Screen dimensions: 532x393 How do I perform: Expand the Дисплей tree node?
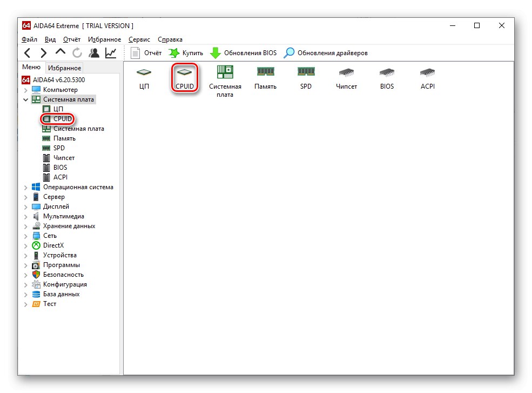[26, 207]
